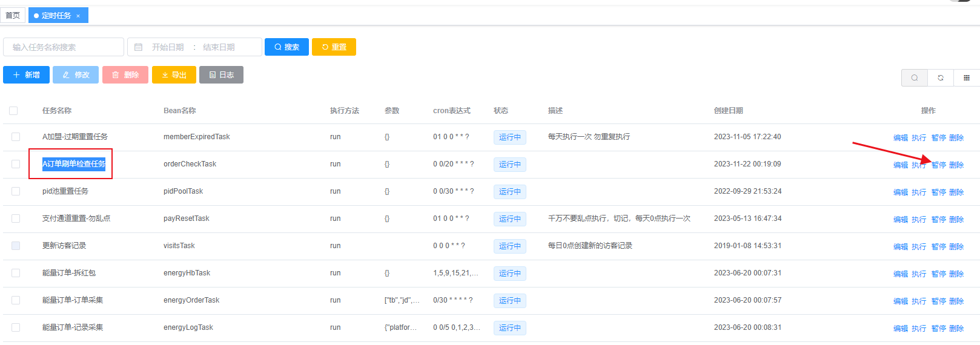Click the search magnifier icon in right toolbar

coord(915,78)
